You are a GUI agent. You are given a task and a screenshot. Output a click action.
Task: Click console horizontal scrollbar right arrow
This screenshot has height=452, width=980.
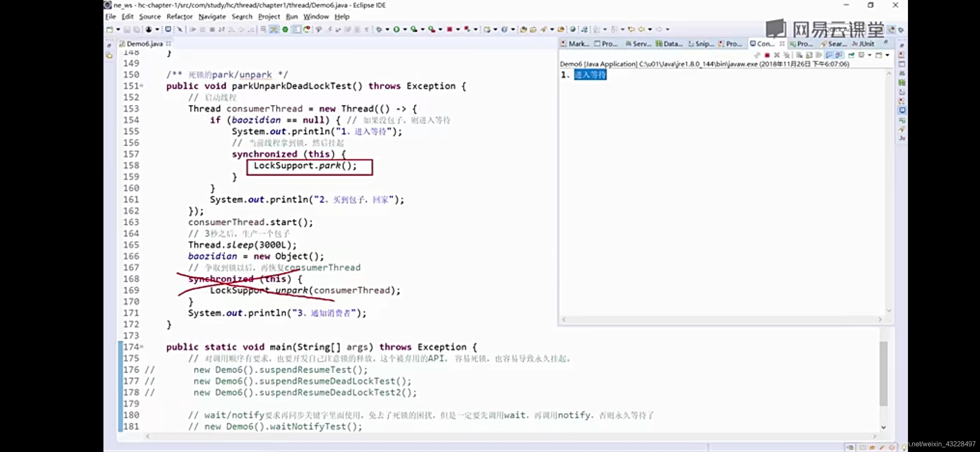879,319
